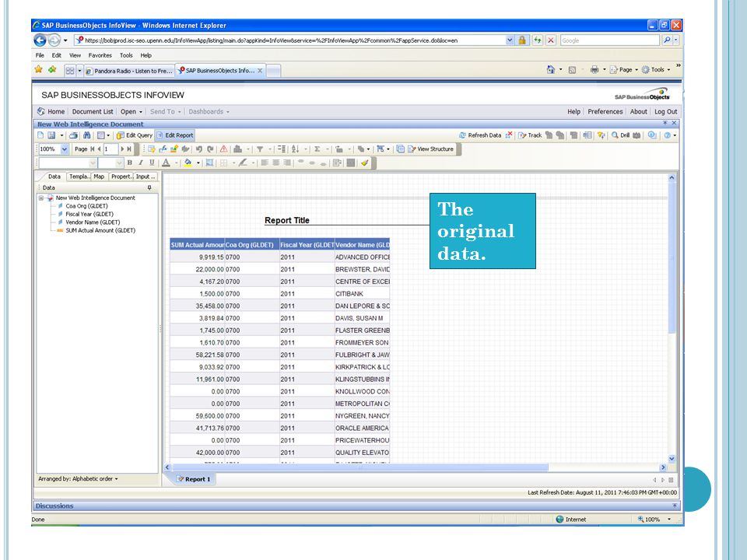
Task: Click Log Out link
Action: 665,111
